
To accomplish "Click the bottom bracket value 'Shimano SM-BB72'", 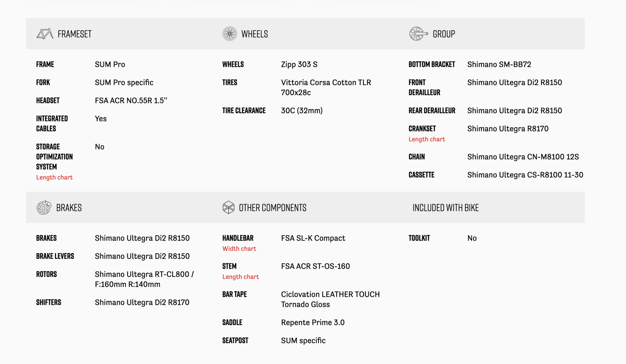I will (x=499, y=64).
